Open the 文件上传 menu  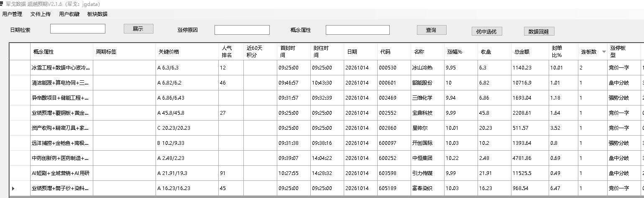pos(40,14)
